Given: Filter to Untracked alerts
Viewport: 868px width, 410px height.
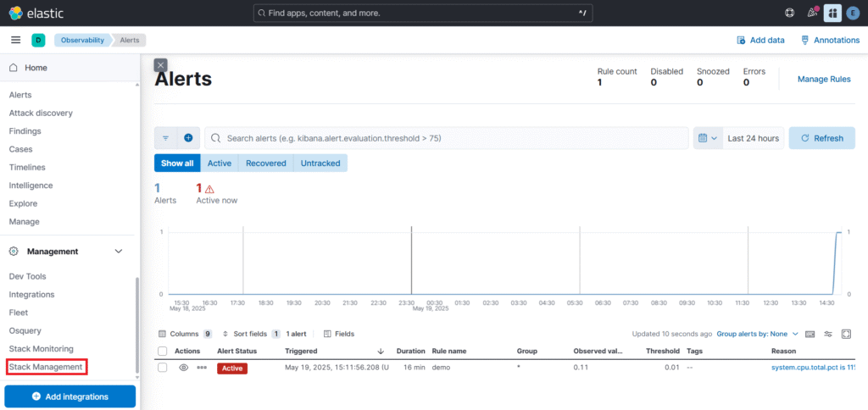Looking at the screenshot, I should point(320,163).
